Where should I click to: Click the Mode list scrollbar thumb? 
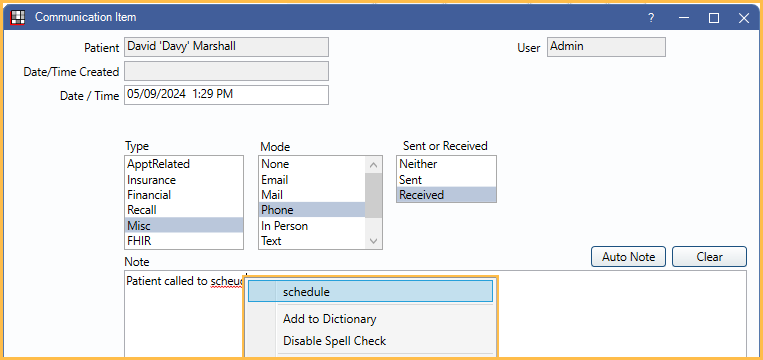coord(373,195)
